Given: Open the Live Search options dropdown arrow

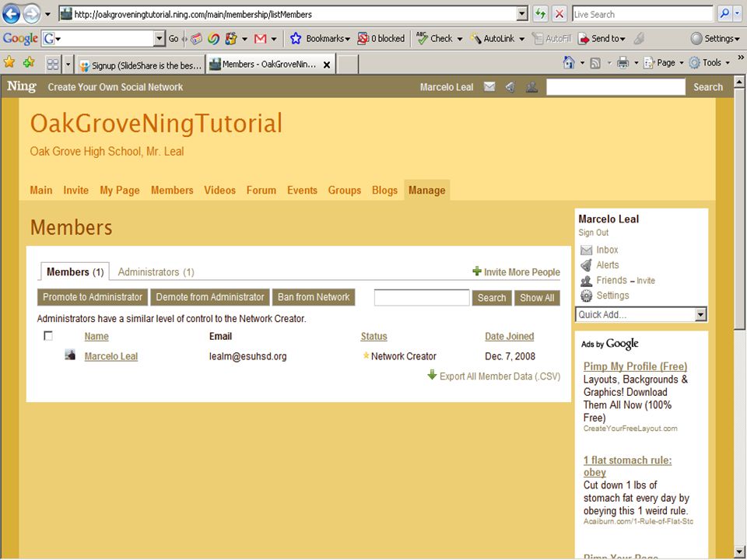Looking at the screenshot, I should (738, 14).
